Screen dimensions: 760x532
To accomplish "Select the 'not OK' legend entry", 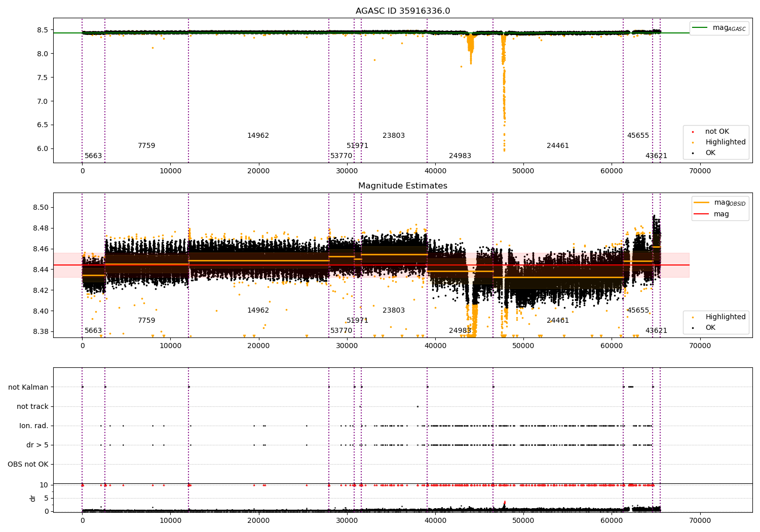I will point(717,132).
